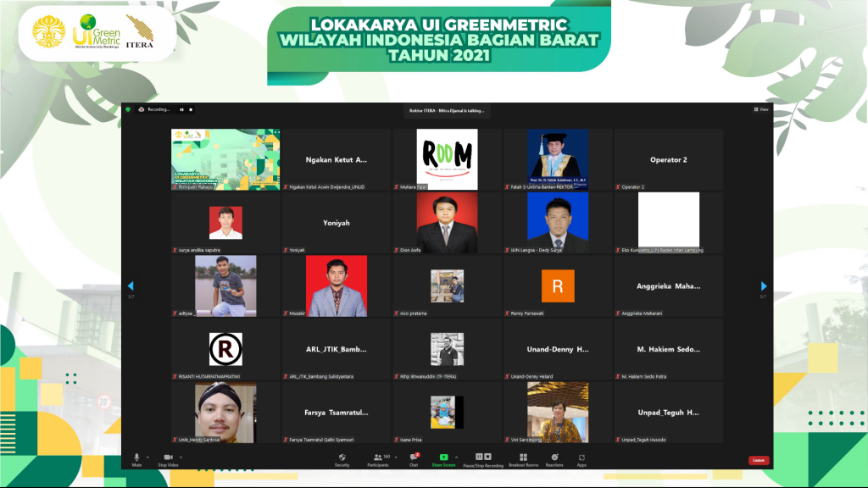
Task: Open the Chat panel
Action: (414, 460)
